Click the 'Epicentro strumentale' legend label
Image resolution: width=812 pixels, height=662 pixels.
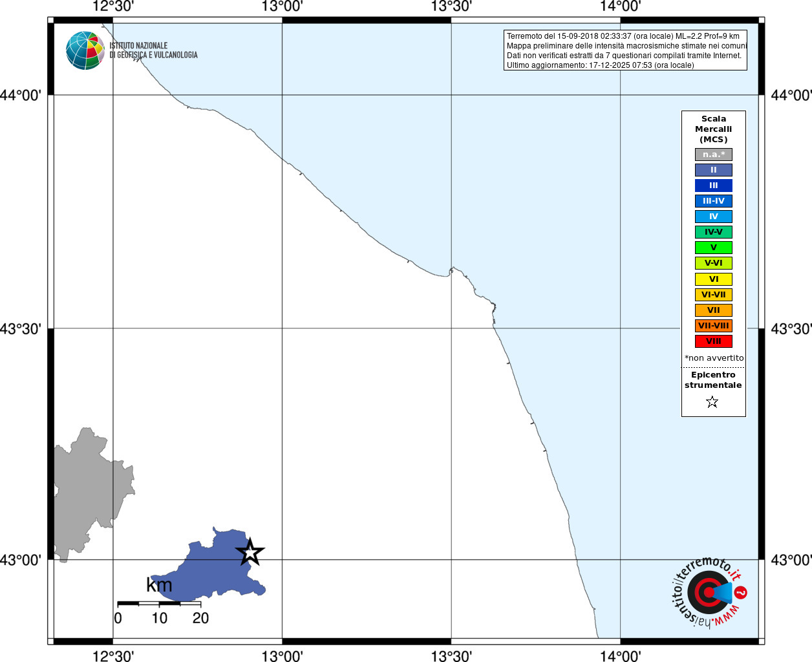pos(713,380)
